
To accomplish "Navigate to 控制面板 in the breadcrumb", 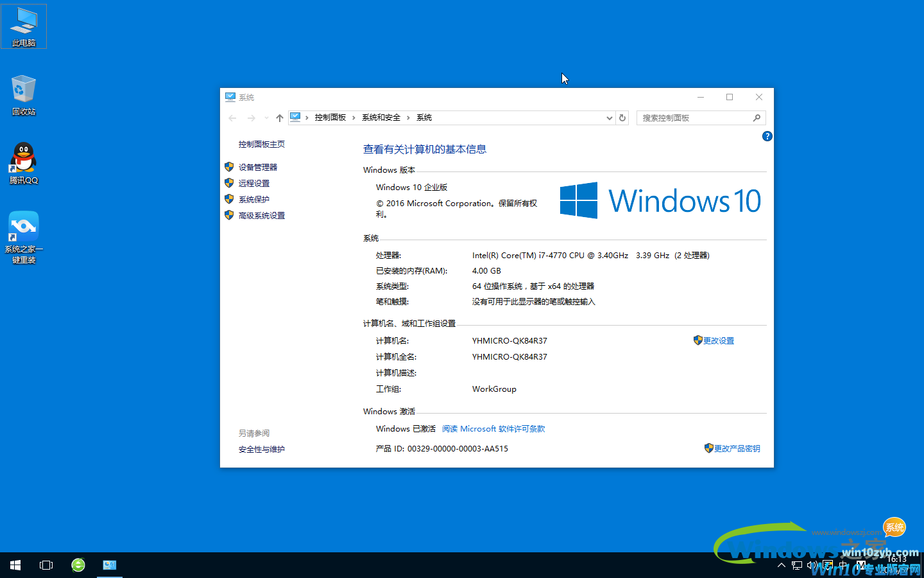I will click(330, 118).
